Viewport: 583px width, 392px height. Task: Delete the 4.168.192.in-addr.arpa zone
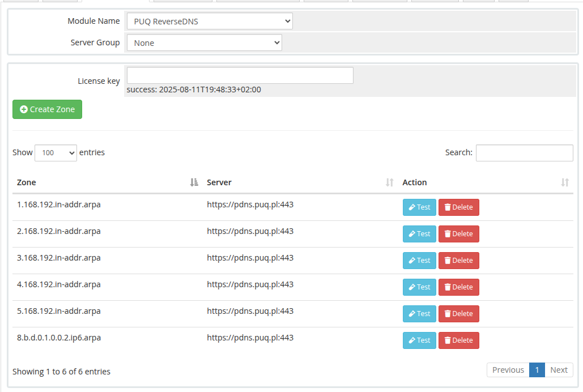458,287
